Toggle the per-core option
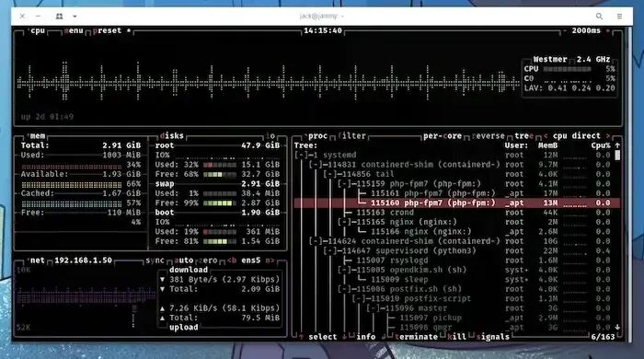The height and width of the screenshot is (359, 644). click(x=443, y=136)
